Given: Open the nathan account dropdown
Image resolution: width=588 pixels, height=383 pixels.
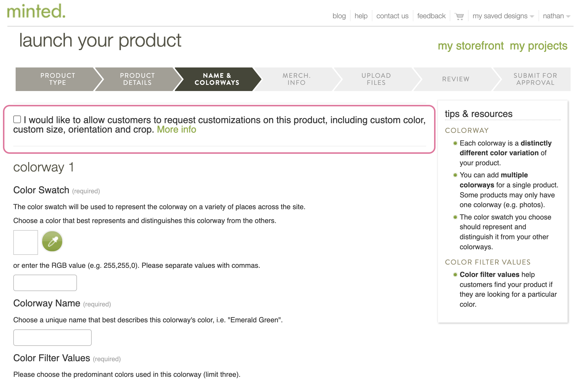Looking at the screenshot, I should tap(556, 16).
